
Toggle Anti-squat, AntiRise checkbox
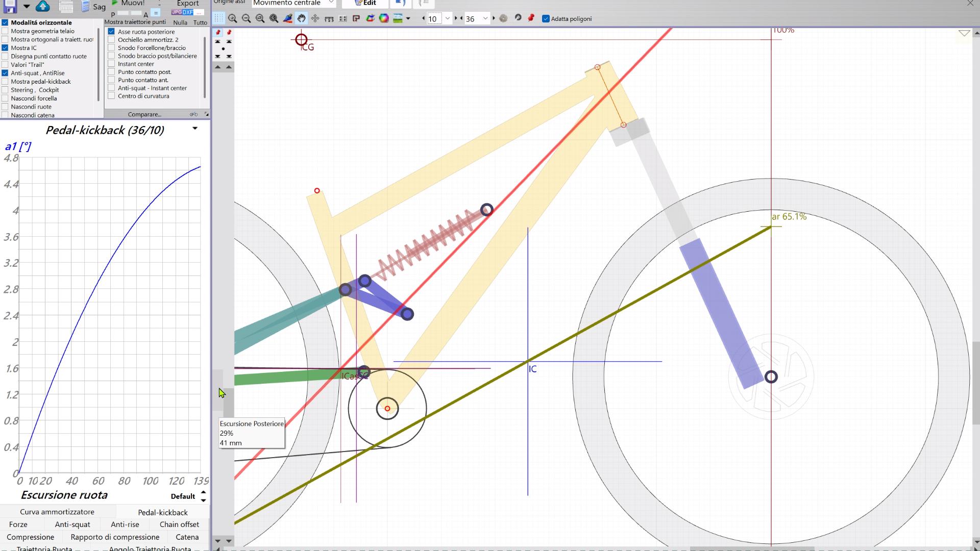(5, 73)
